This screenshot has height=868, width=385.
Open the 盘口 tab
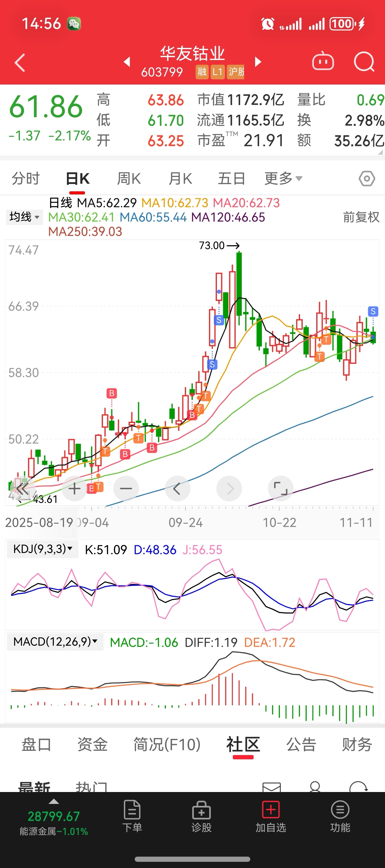tap(36, 744)
